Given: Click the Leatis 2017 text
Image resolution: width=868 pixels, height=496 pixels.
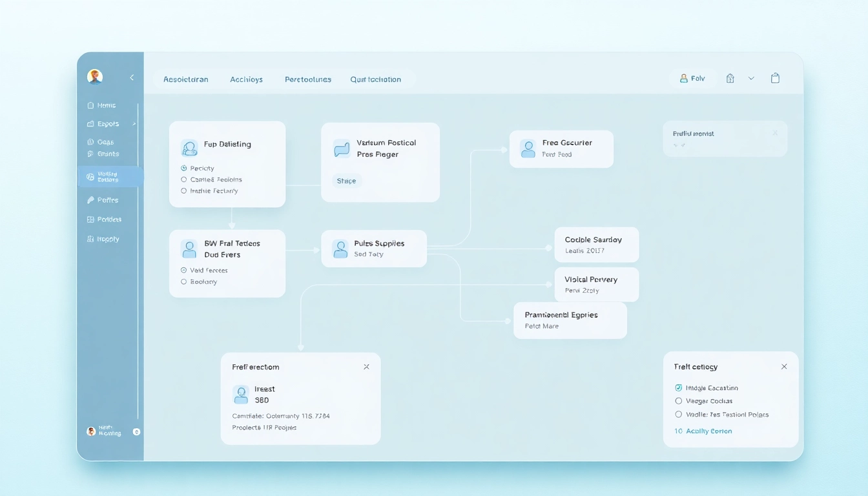Looking at the screenshot, I should [x=584, y=251].
